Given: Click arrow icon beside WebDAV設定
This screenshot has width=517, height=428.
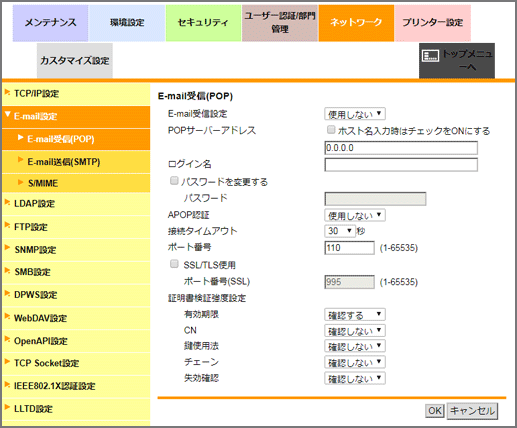Looking at the screenshot, I should 7,316.
